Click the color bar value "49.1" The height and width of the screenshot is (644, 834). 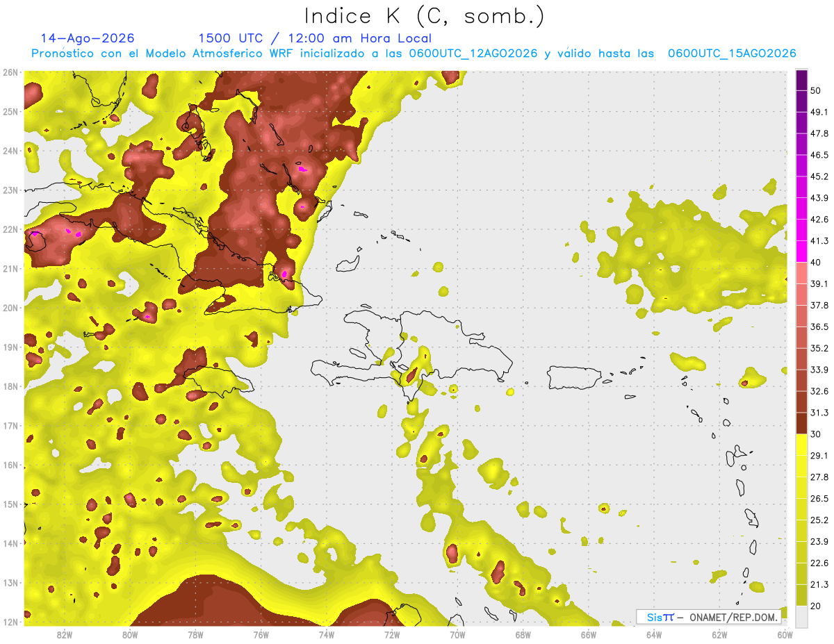tap(819, 112)
